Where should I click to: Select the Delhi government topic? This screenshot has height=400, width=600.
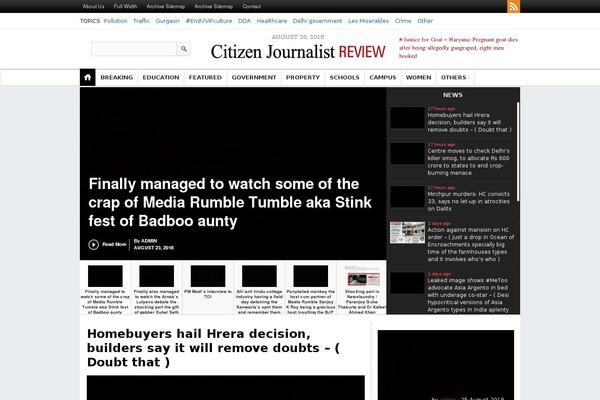coord(317,21)
